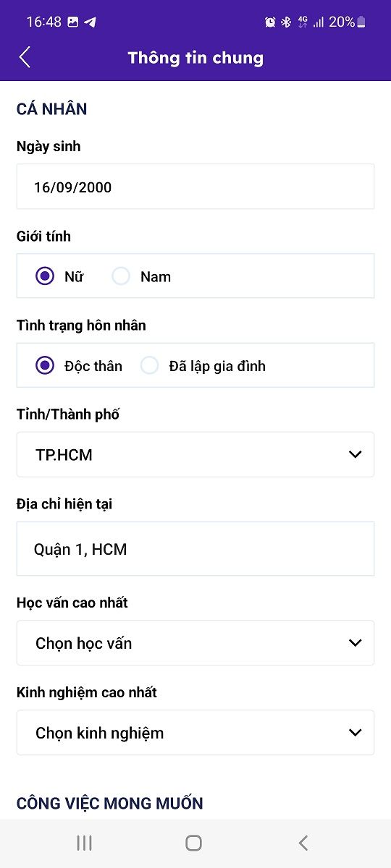The width and height of the screenshot is (391, 868).
Task: Choose Đã lập gia đình option
Action: click(149, 366)
